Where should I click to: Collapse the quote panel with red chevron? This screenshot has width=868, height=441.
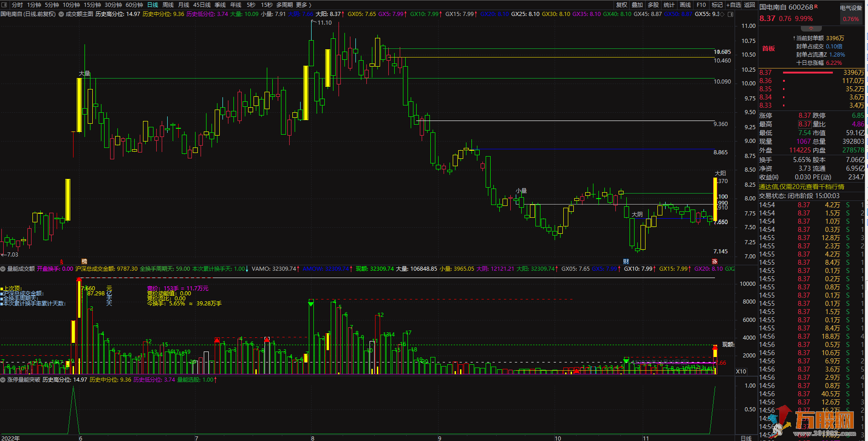[811, 28]
